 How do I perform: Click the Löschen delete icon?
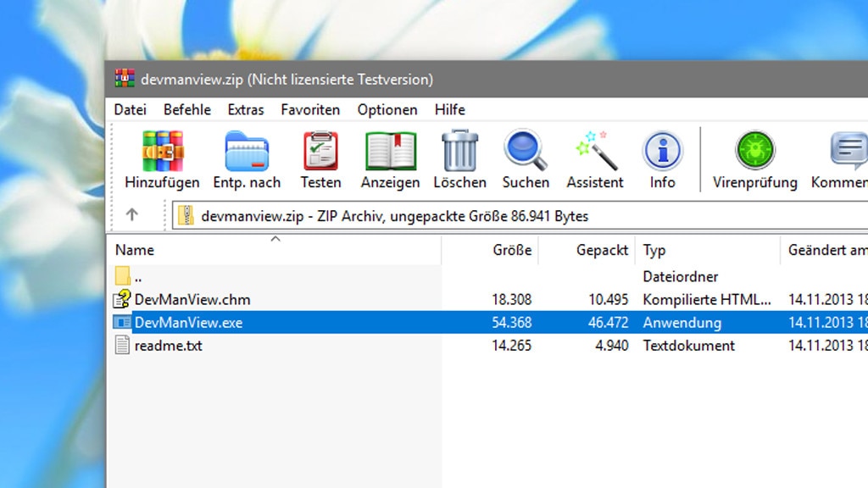pyautogui.click(x=459, y=157)
